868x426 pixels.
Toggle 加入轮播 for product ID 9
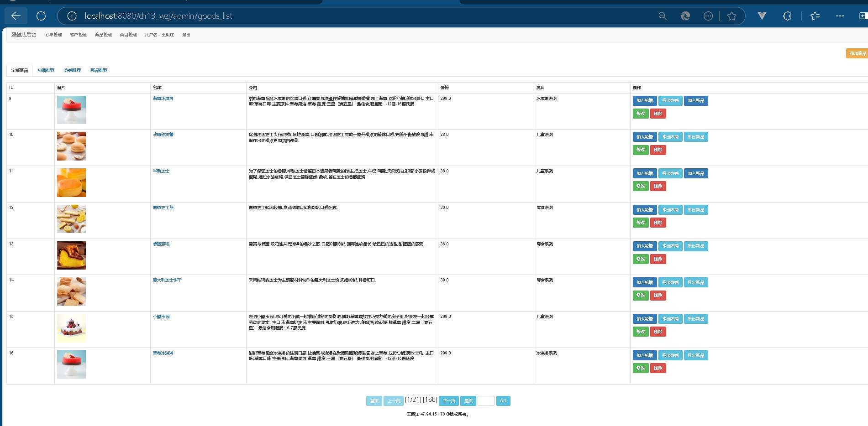click(644, 101)
